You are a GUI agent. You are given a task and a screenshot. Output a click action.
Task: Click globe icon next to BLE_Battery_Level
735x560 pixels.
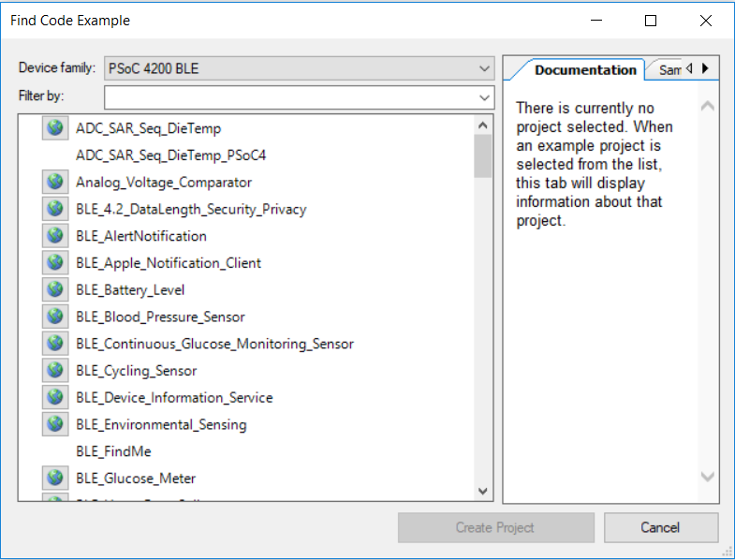coord(55,290)
